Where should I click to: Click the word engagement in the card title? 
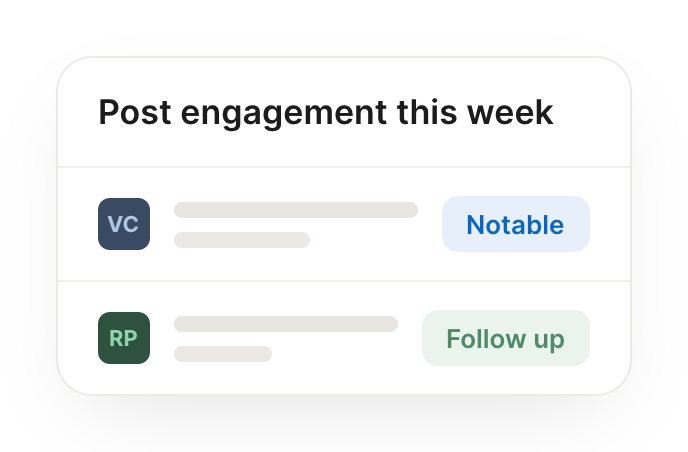coord(284,114)
